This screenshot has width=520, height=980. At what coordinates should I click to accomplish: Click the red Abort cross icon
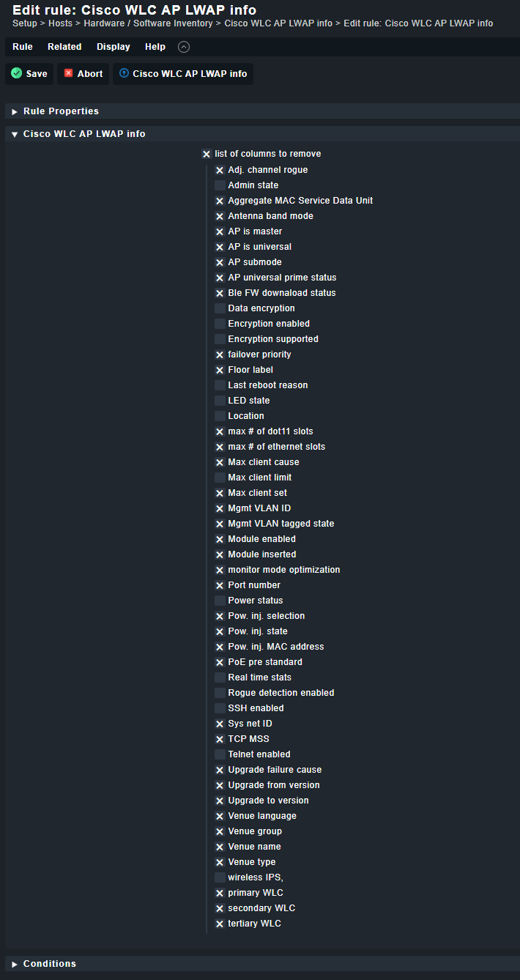tap(69, 73)
